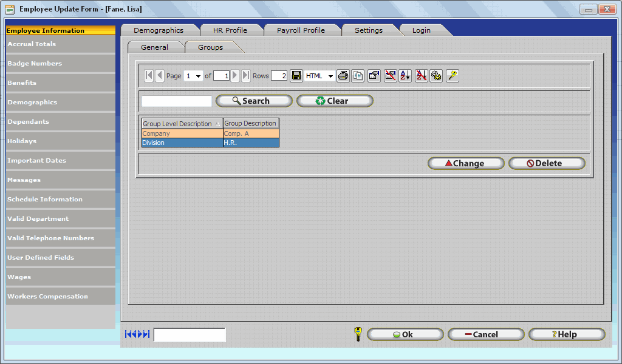Image resolution: width=622 pixels, height=364 pixels.
Task: Click the save/export floppy disk icon
Action: (x=296, y=76)
